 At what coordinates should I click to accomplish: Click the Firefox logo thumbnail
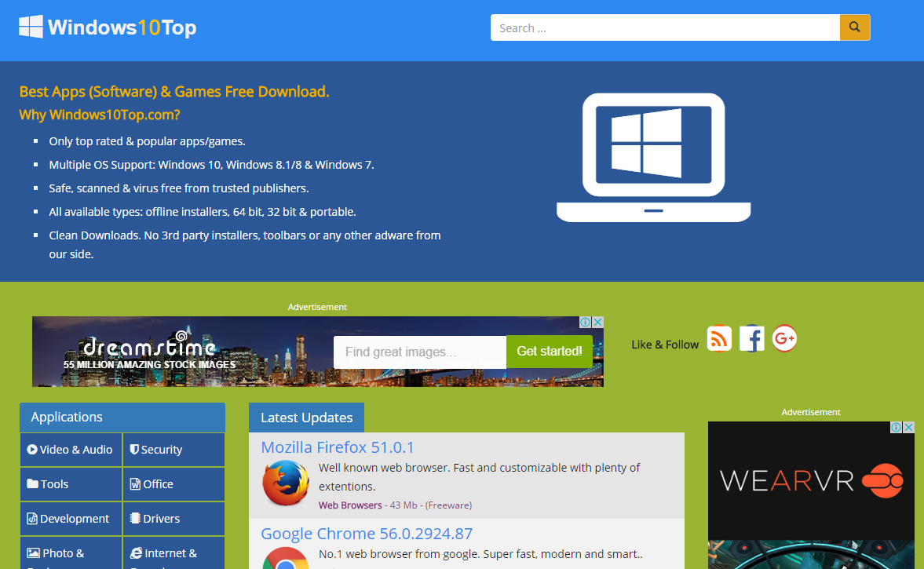[286, 483]
